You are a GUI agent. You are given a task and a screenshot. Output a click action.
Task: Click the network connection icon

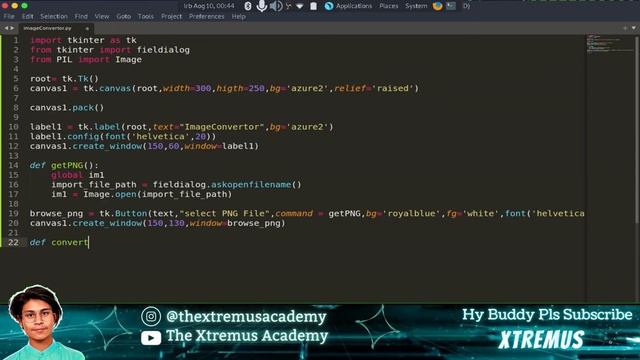point(289,6)
